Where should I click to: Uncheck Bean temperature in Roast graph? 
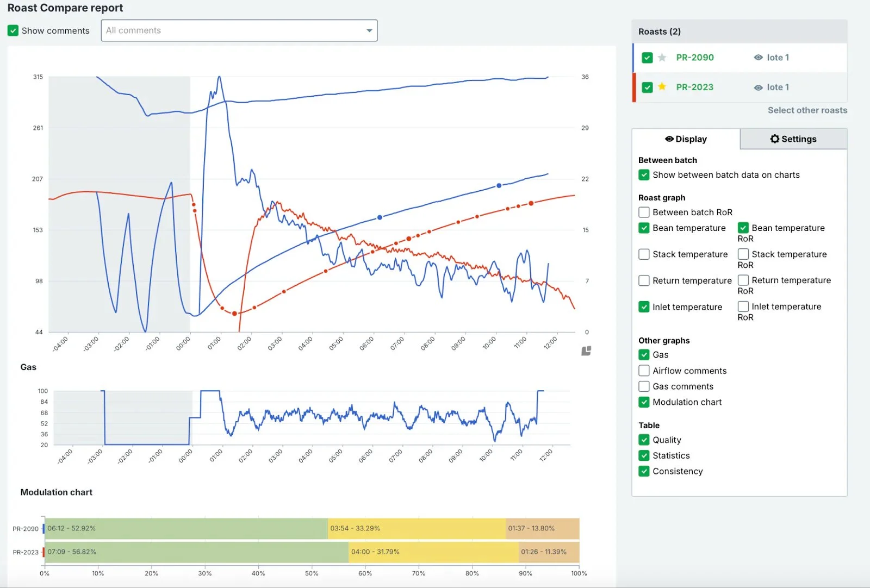[x=644, y=228]
